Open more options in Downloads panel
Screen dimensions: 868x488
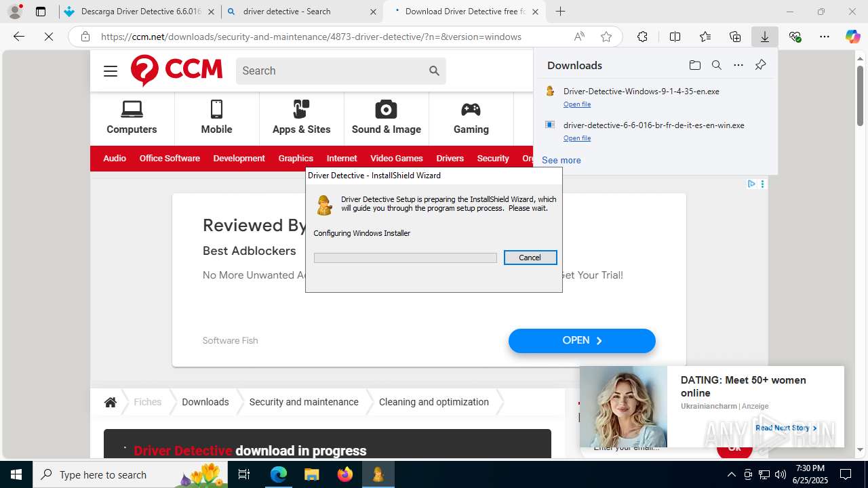tap(738, 65)
